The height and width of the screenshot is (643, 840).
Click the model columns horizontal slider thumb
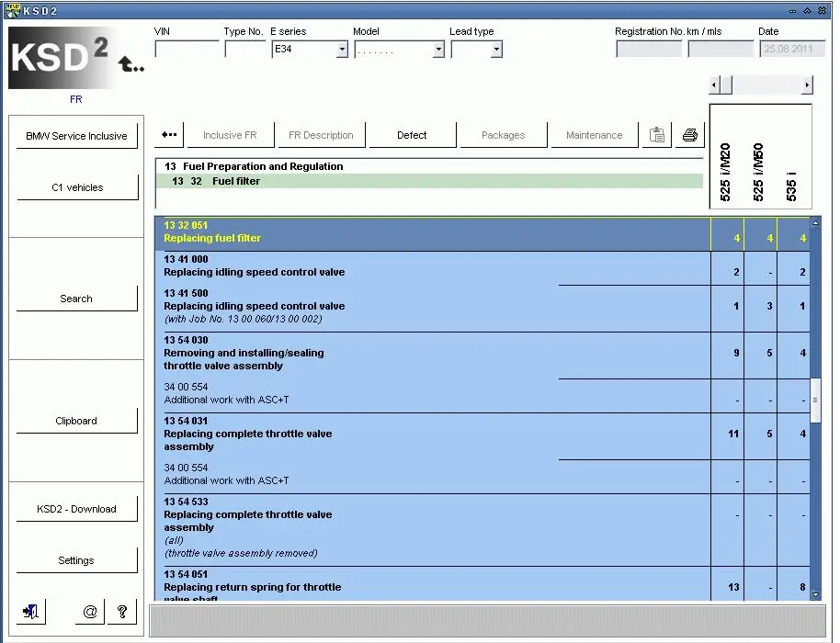[x=726, y=85]
